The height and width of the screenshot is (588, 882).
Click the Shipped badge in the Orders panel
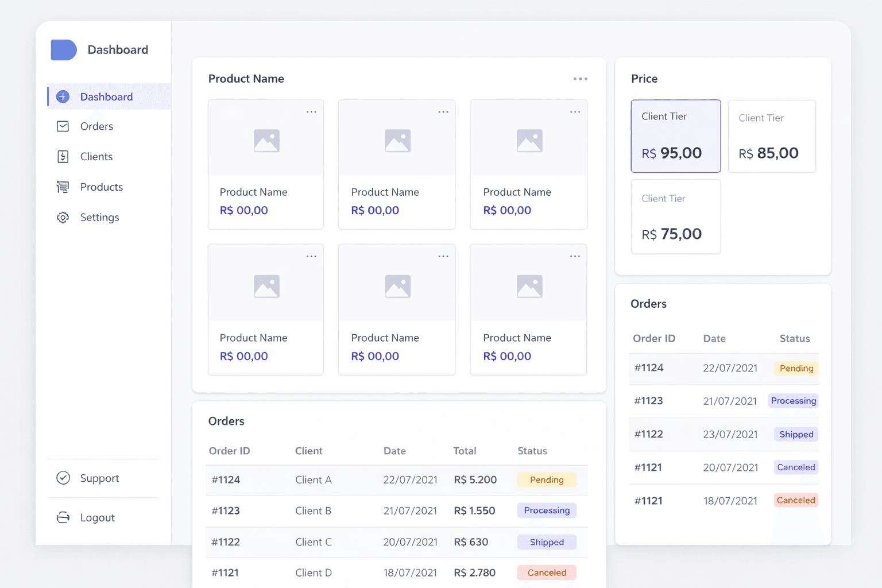(795, 434)
